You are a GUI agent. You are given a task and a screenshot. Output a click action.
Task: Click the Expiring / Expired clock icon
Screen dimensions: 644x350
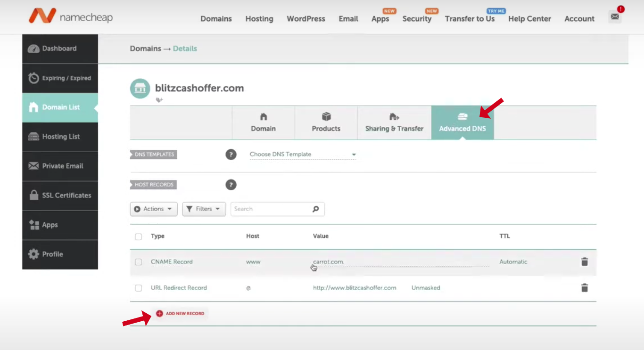(x=33, y=78)
